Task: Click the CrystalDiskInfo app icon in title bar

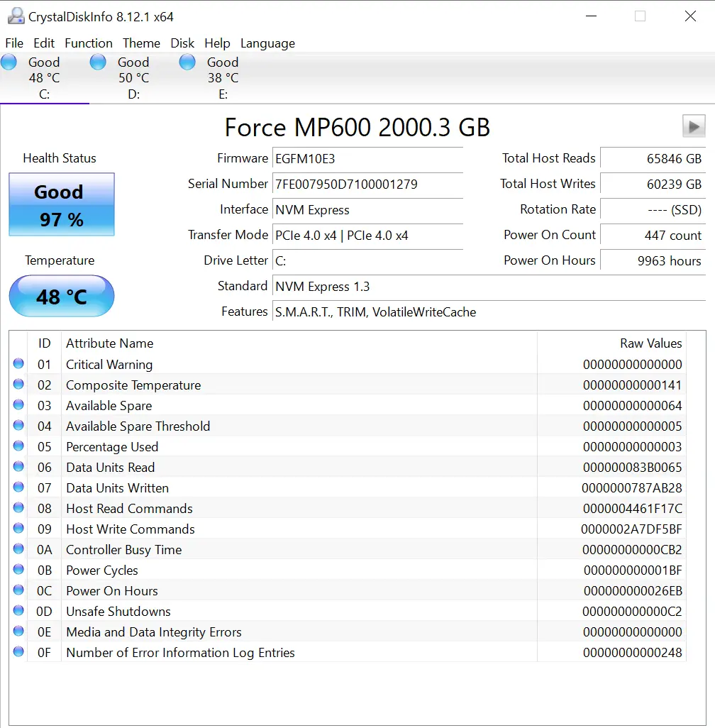Action: point(16,16)
